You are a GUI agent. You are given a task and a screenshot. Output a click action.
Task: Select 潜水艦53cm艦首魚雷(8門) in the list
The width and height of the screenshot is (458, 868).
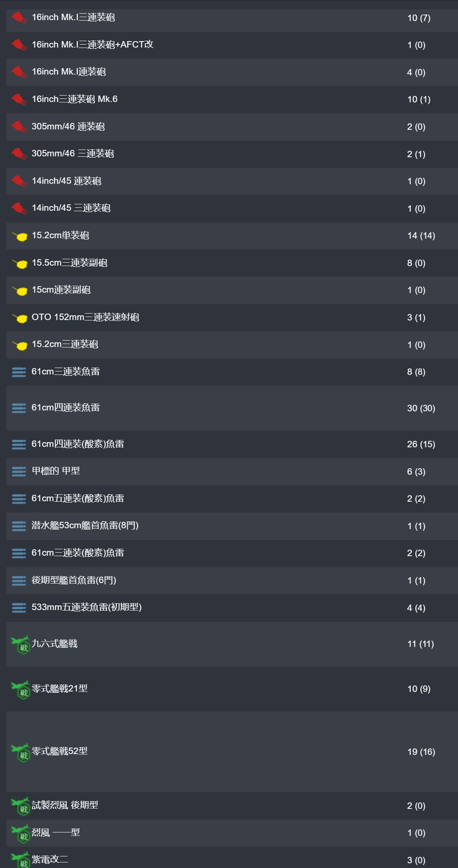pyautogui.click(x=232, y=526)
